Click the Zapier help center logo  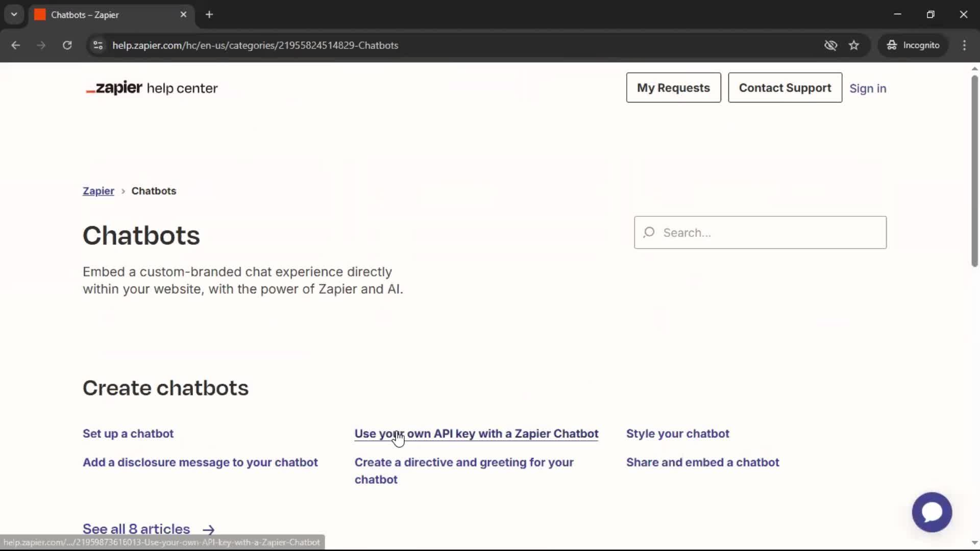(x=152, y=88)
